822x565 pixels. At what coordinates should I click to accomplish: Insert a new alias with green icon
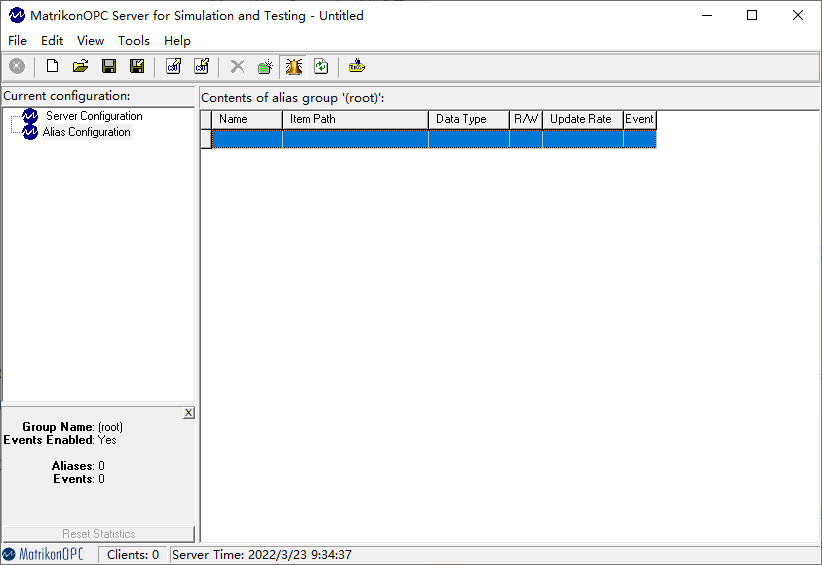pos(265,67)
